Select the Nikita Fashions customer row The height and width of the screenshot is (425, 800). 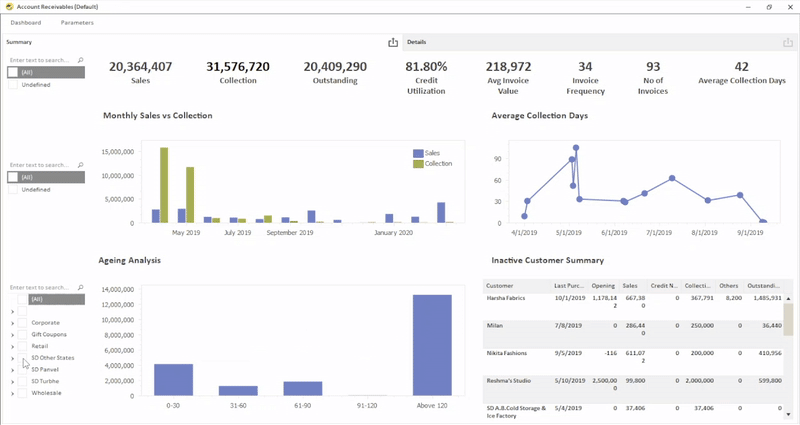coord(633,361)
